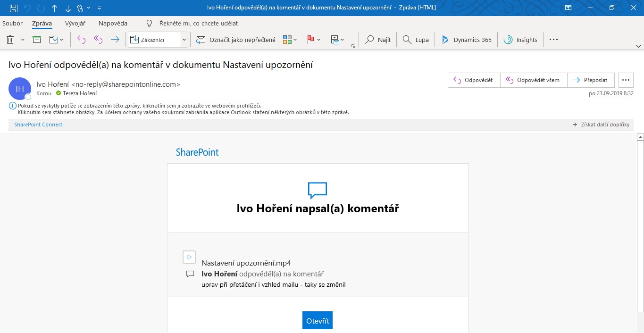
Task: Click the Reply arrow icon in the ribbon
Action: pyautogui.click(x=81, y=40)
